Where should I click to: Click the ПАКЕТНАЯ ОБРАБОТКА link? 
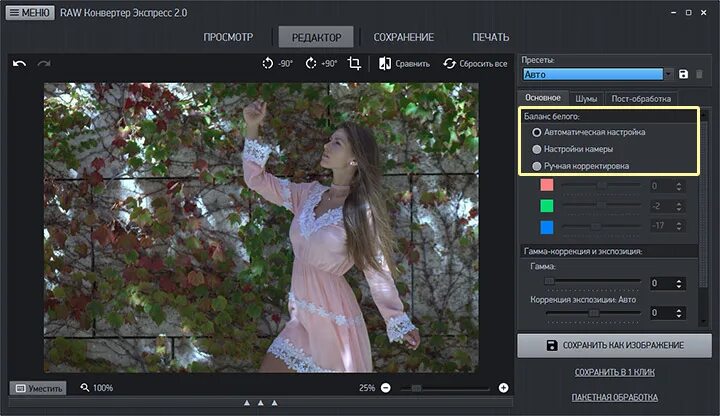pyautogui.click(x=614, y=397)
